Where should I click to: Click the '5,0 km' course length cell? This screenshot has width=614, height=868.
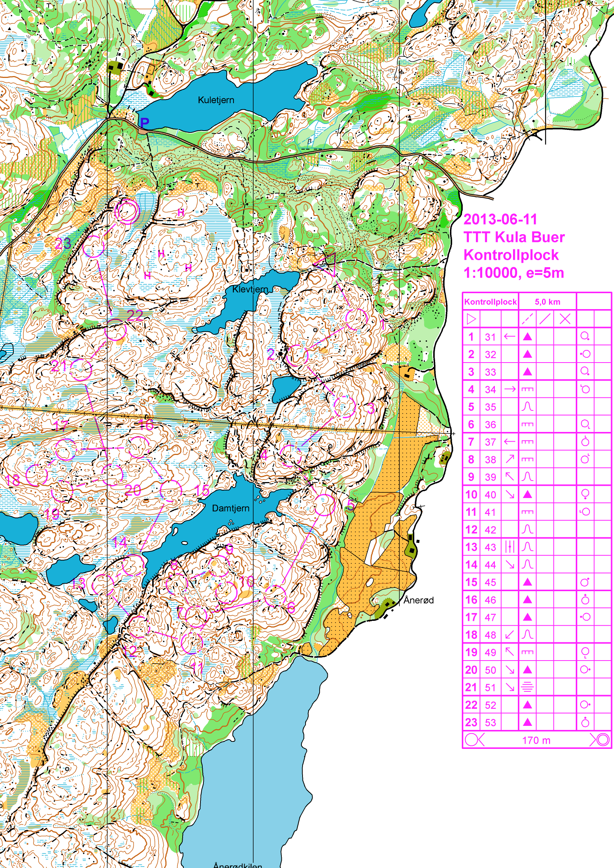(x=547, y=302)
